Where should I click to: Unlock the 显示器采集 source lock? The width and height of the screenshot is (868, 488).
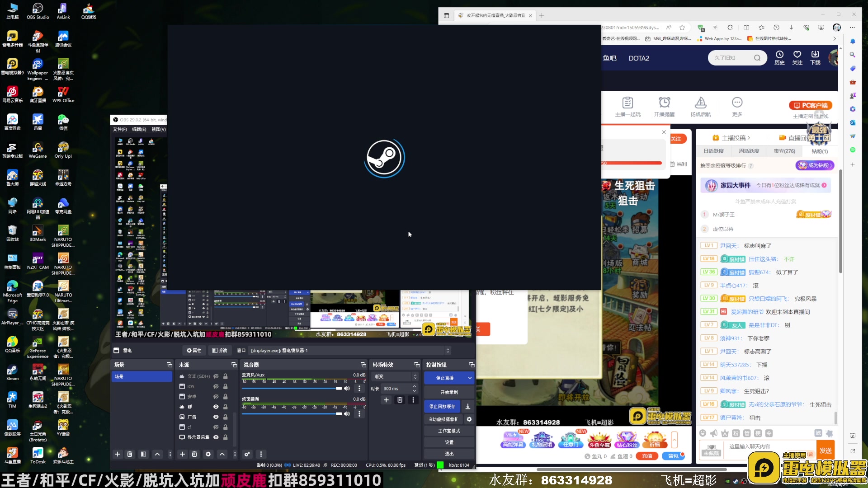[225, 437]
